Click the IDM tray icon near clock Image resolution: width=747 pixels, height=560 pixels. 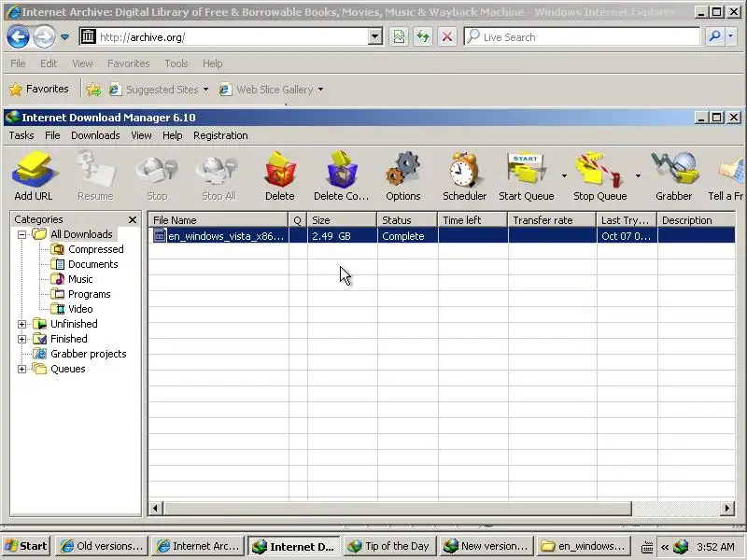681,546
